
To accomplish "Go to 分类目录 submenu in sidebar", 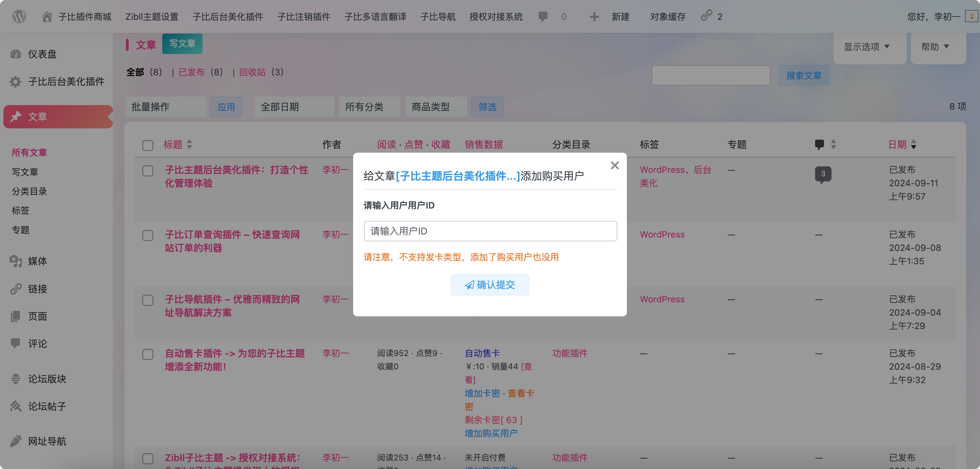I will (29, 191).
